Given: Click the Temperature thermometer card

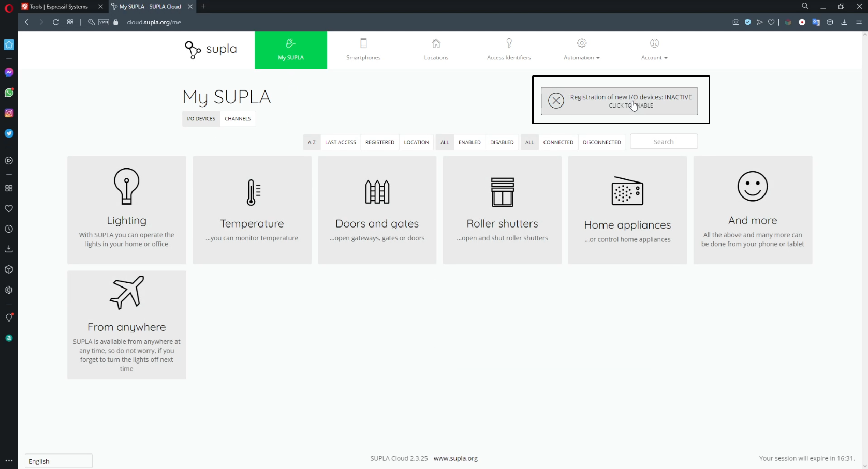Looking at the screenshot, I should [x=252, y=210].
